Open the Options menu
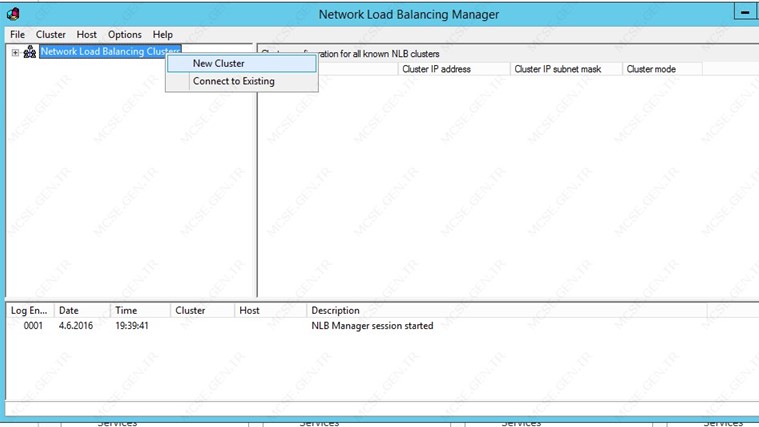Screen dimensions: 759x427 [x=125, y=34]
